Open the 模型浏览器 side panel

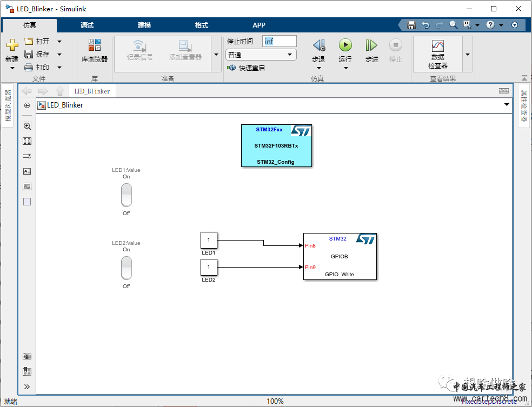point(8,105)
